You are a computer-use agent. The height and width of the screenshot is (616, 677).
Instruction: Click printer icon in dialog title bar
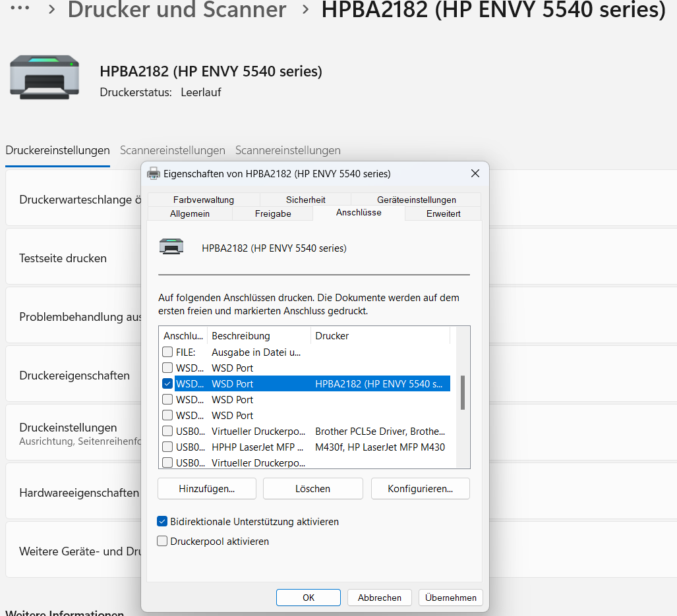click(154, 173)
